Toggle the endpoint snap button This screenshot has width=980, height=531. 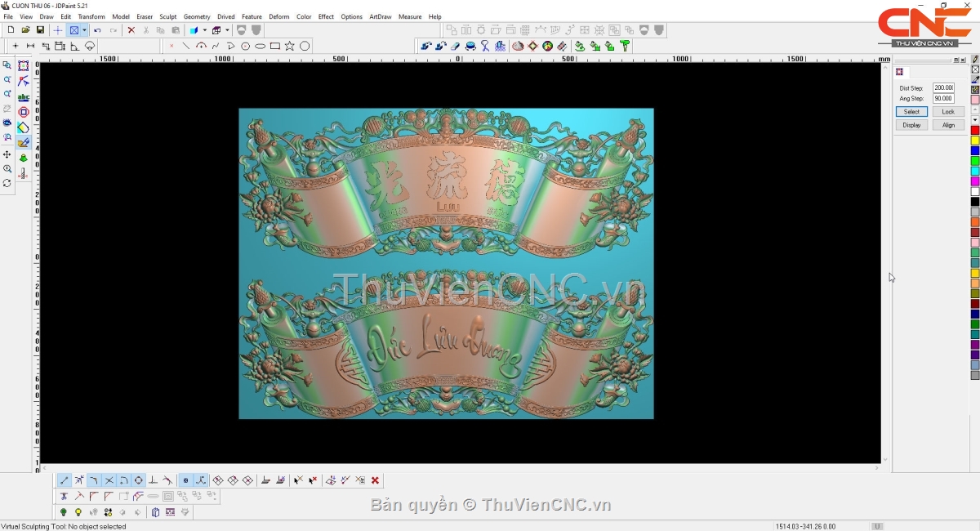pyautogui.click(x=64, y=480)
